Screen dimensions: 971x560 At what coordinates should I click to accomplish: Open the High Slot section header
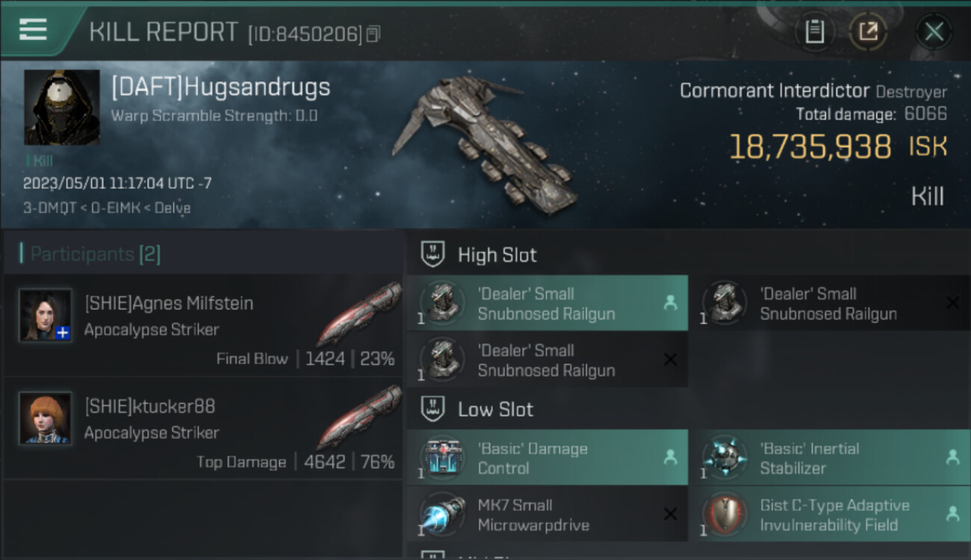click(497, 255)
